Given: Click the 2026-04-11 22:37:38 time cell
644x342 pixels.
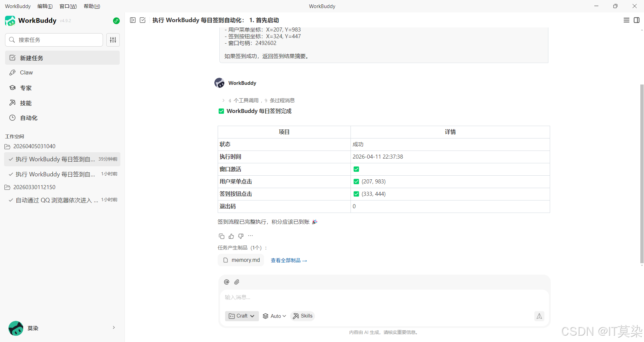Looking at the screenshot, I should coord(450,157).
